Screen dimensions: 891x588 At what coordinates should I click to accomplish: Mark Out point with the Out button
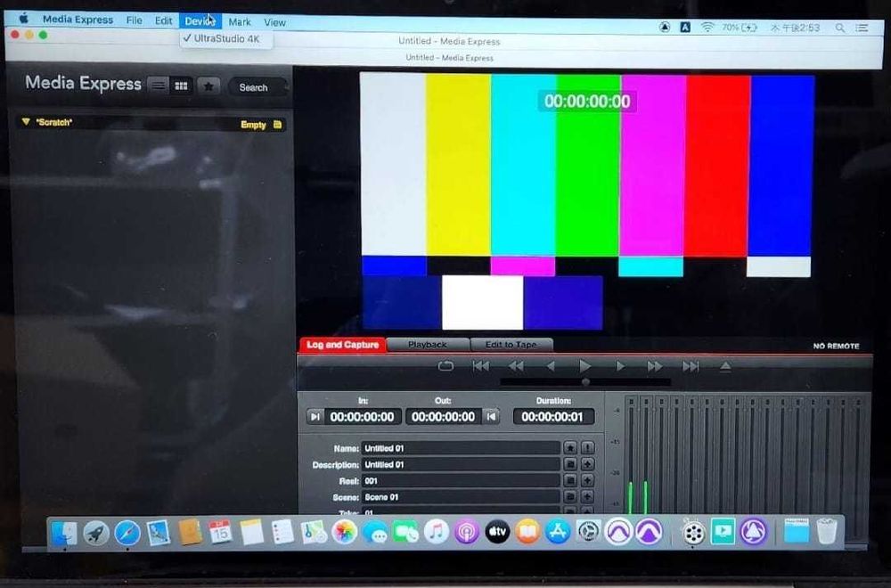[x=491, y=416]
